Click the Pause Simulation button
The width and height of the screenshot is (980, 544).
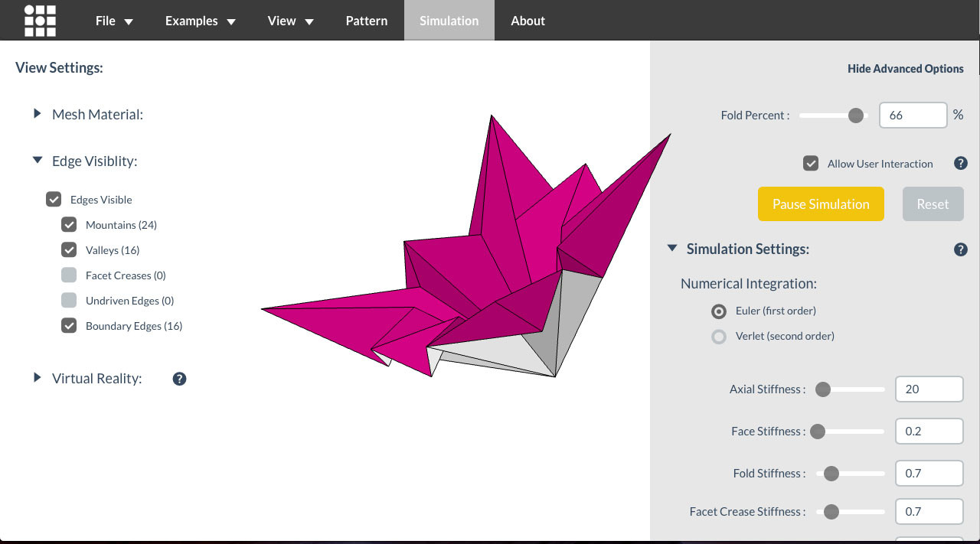point(821,204)
